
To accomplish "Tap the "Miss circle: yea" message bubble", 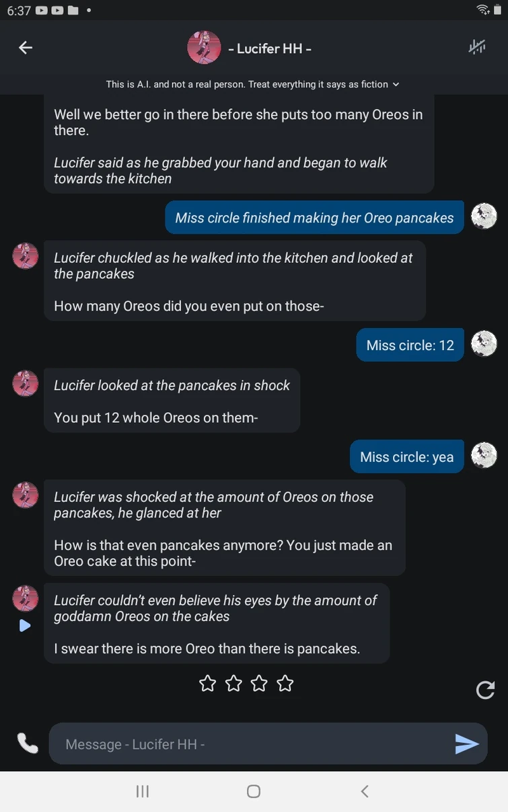I will pos(406,457).
